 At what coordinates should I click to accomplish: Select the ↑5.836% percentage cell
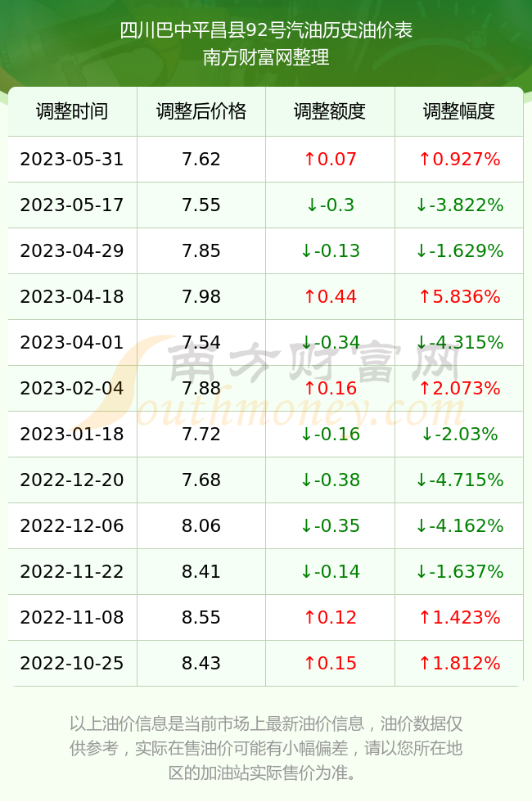(459, 296)
